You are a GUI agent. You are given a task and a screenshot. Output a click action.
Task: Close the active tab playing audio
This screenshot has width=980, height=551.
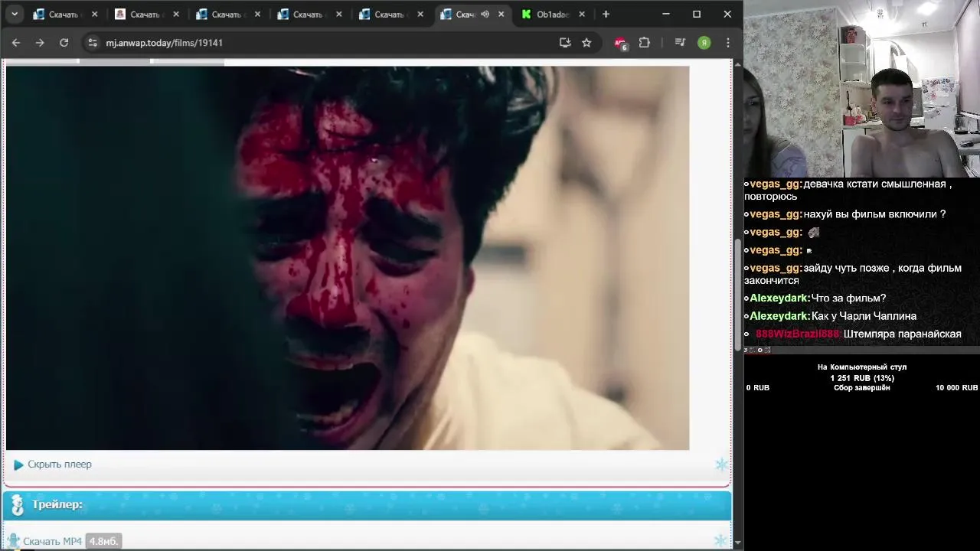(501, 15)
